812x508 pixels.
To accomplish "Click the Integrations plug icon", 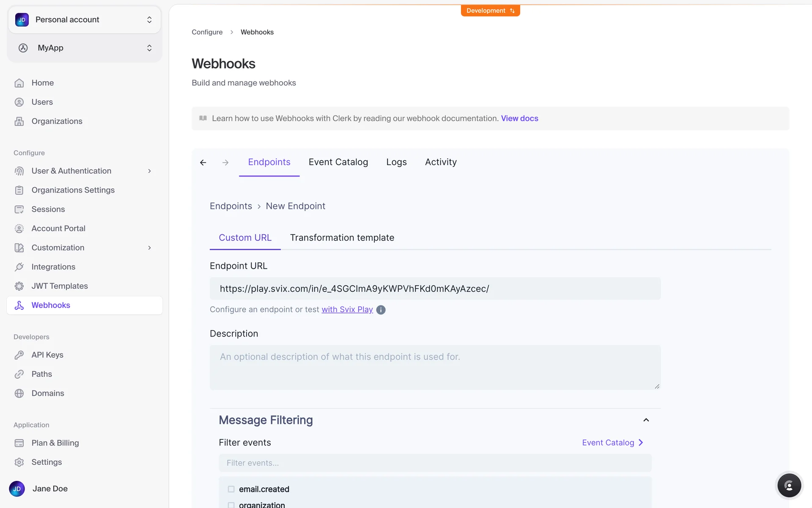I will 19,267.
